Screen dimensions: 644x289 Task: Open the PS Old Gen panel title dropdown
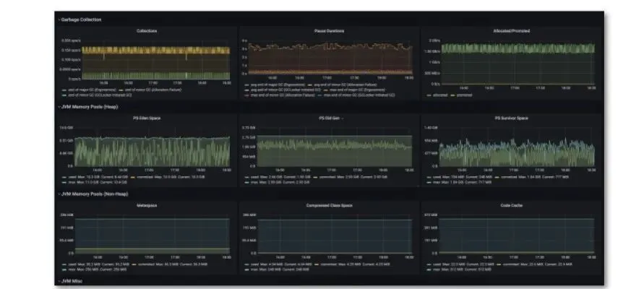coord(331,118)
